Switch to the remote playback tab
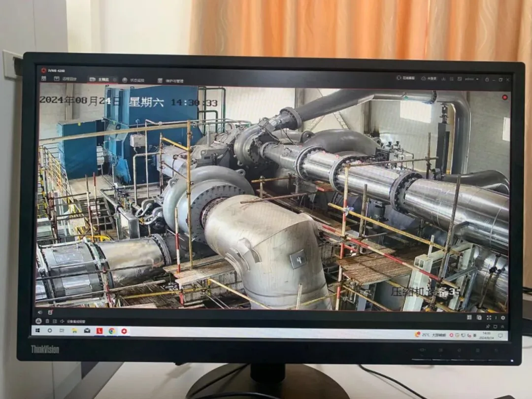532x399 pixels. (x=65, y=79)
